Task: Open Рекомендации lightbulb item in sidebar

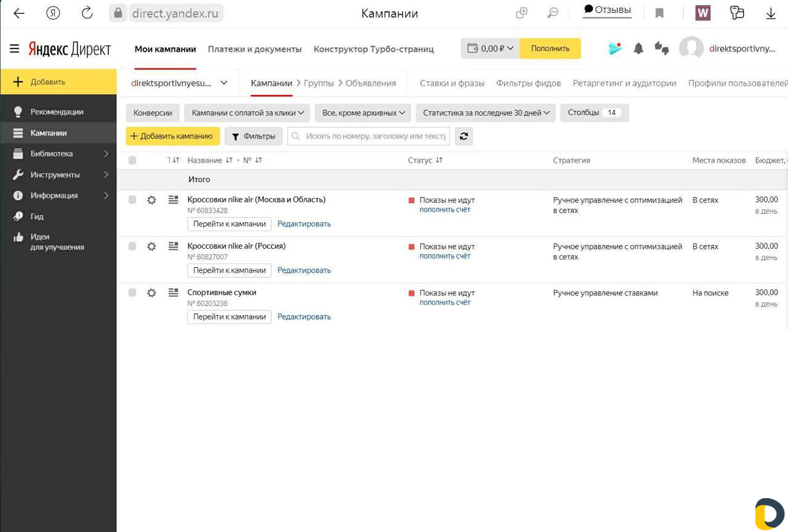Action: [58, 112]
